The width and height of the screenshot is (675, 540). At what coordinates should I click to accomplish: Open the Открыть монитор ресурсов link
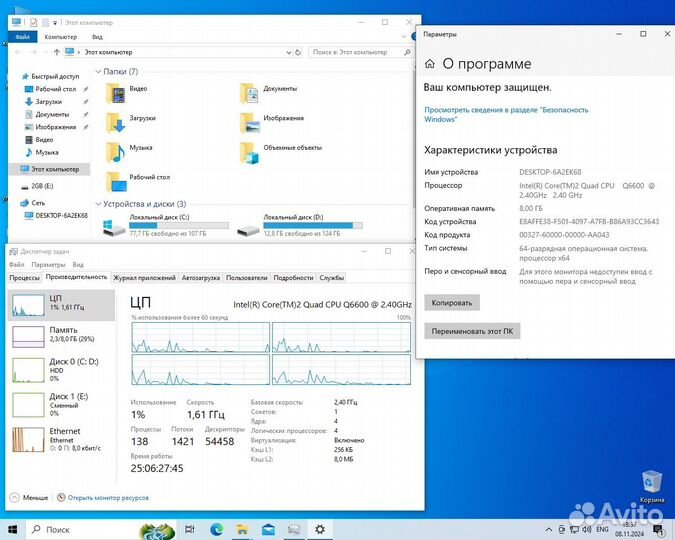(x=106, y=496)
